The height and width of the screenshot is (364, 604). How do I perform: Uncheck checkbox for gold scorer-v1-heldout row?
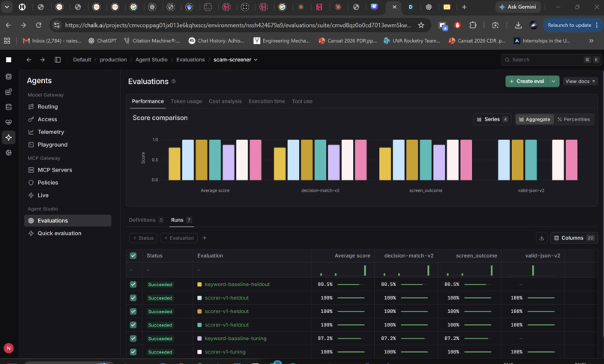(133, 312)
